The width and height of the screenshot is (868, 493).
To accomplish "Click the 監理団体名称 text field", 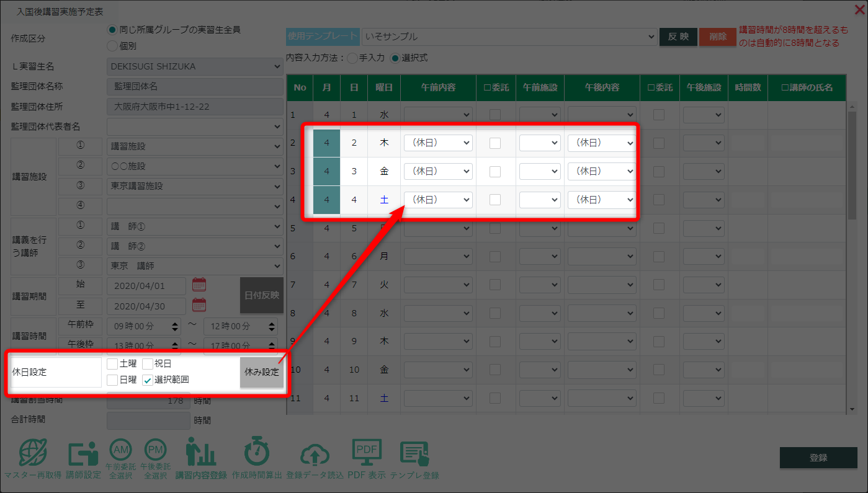I will [195, 87].
